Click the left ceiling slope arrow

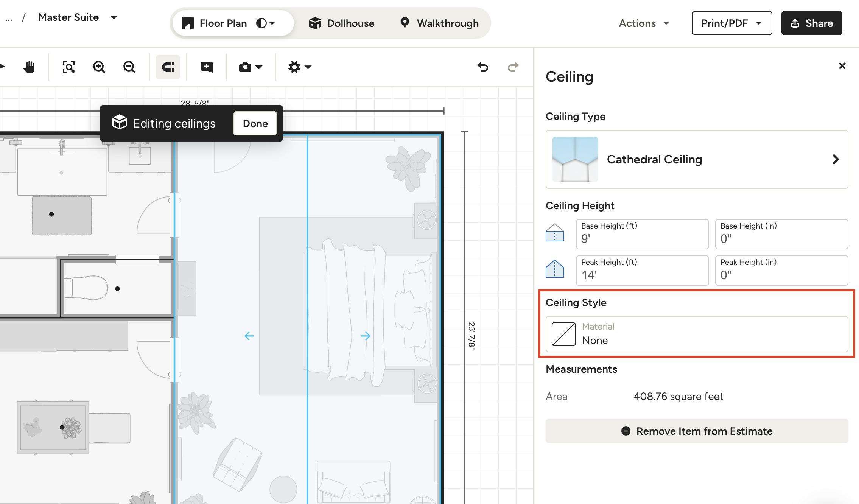point(249,336)
